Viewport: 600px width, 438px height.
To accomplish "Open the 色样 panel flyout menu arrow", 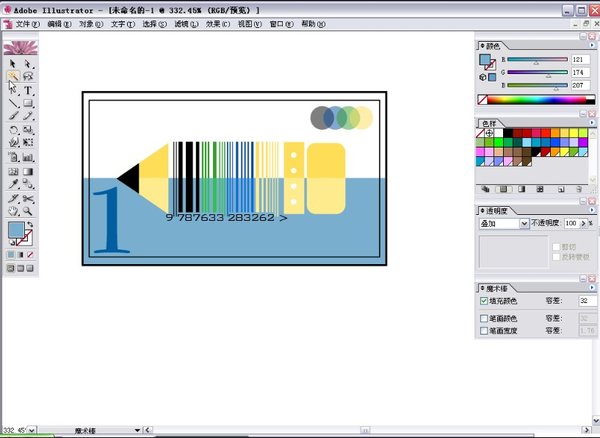I will 592,122.
